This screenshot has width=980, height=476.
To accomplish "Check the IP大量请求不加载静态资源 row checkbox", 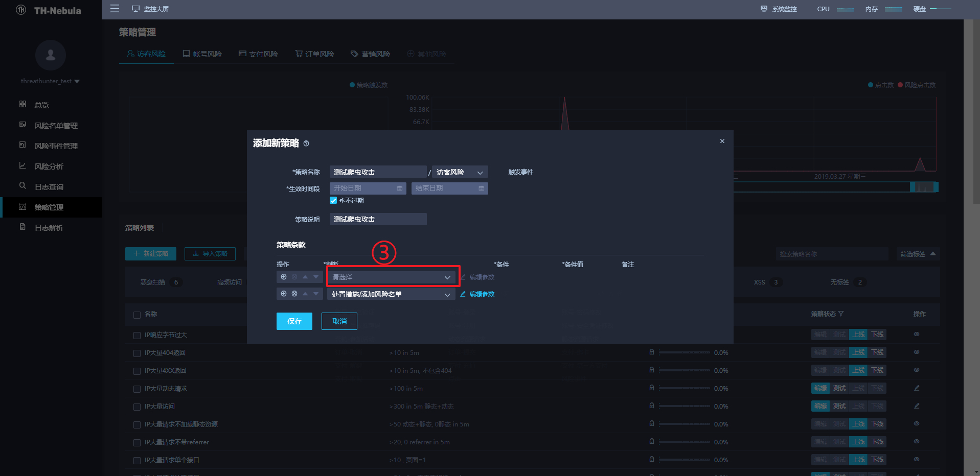I will point(136,425).
